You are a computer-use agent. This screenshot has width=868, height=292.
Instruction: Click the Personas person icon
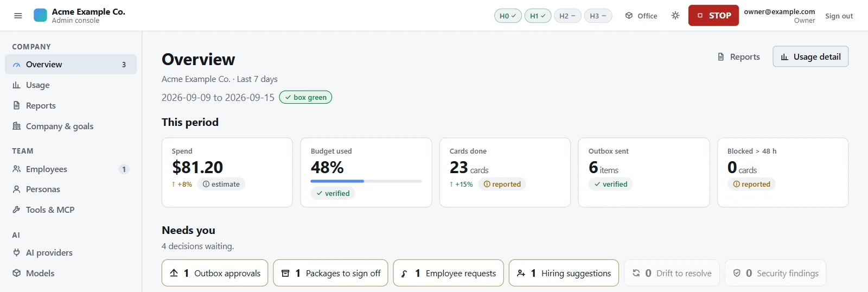[x=17, y=189]
